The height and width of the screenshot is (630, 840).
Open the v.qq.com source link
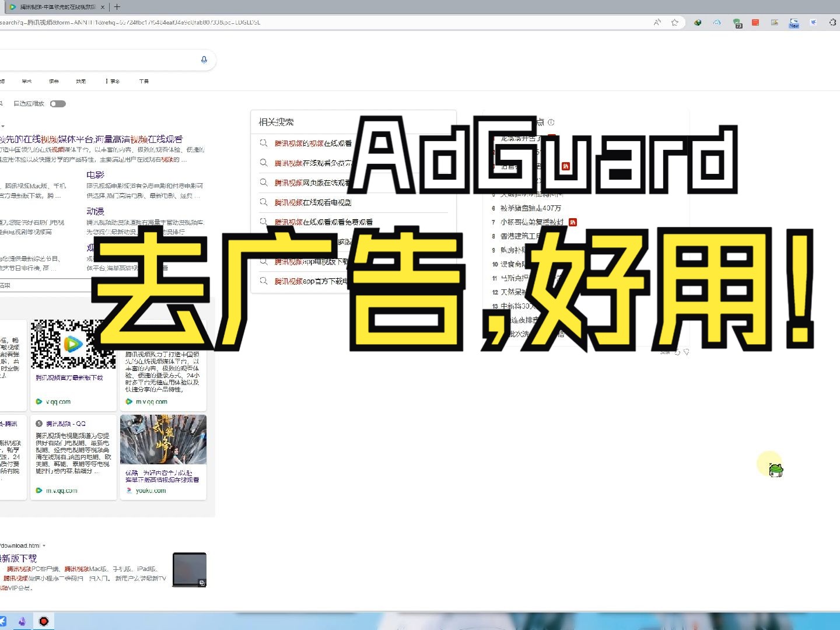tap(58, 401)
